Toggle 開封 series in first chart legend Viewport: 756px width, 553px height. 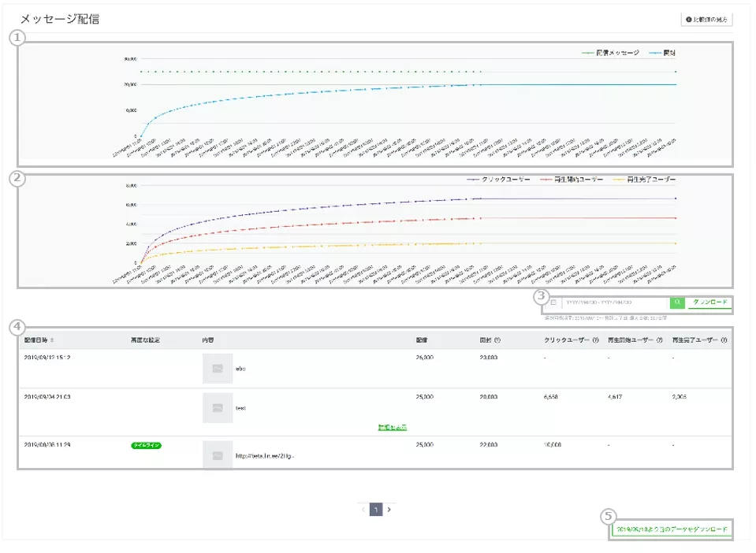click(x=666, y=53)
